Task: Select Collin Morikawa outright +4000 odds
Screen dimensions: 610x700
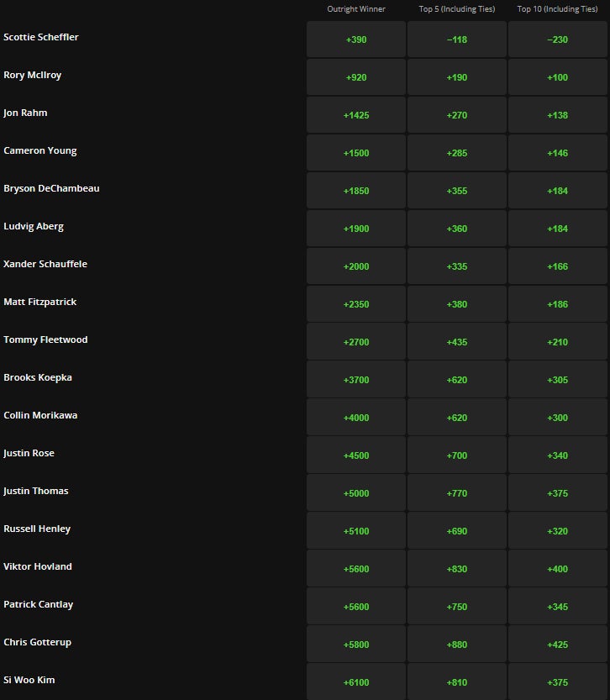Action: pyautogui.click(x=356, y=418)
